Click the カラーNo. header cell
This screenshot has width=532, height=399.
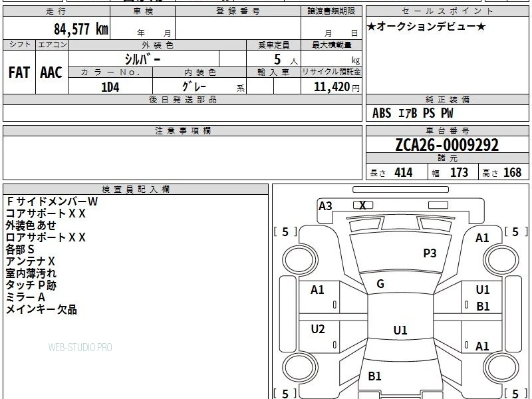click(110, 72)
